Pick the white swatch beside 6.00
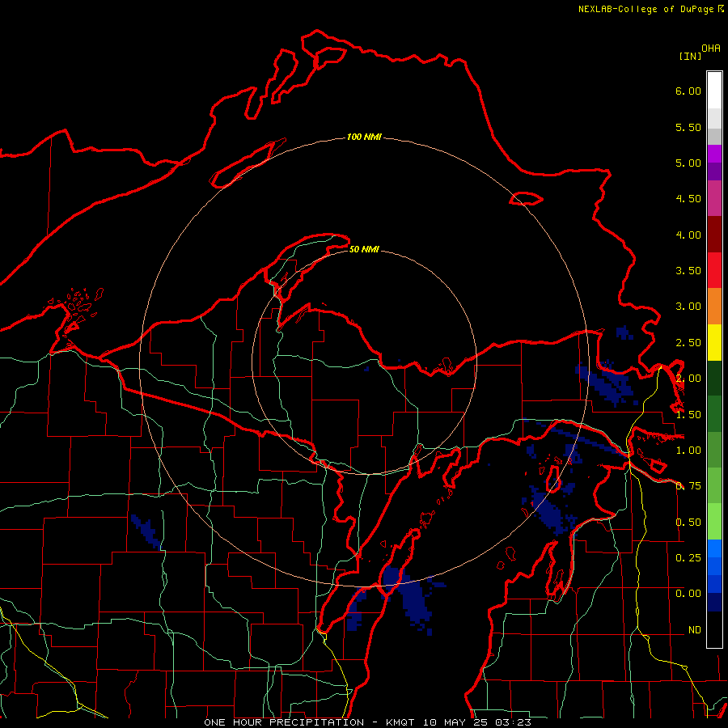Screen dimensions: 728x728 [x=714, y=91]
